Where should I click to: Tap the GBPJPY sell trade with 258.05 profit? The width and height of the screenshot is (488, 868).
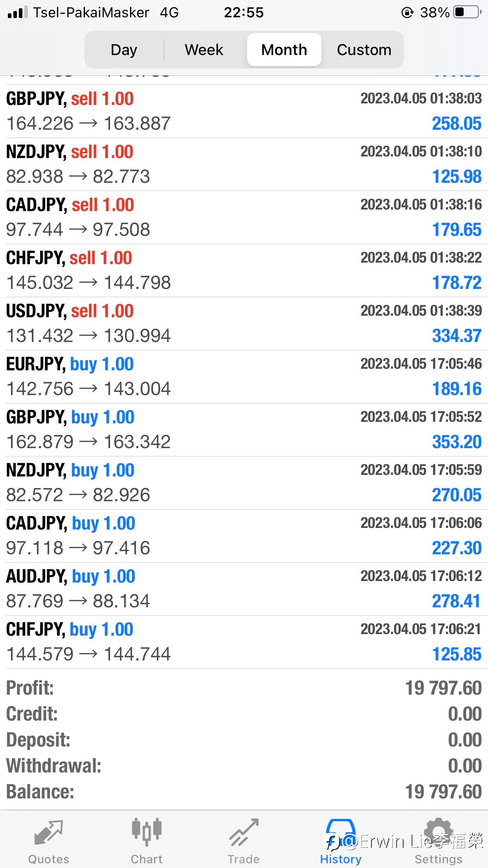244,111
